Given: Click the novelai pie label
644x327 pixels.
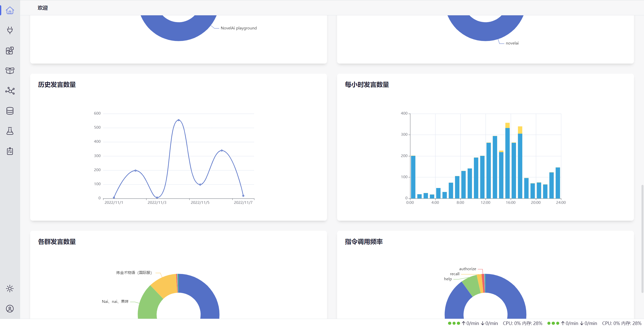Looking at the screenshot, I should point(512,43).
